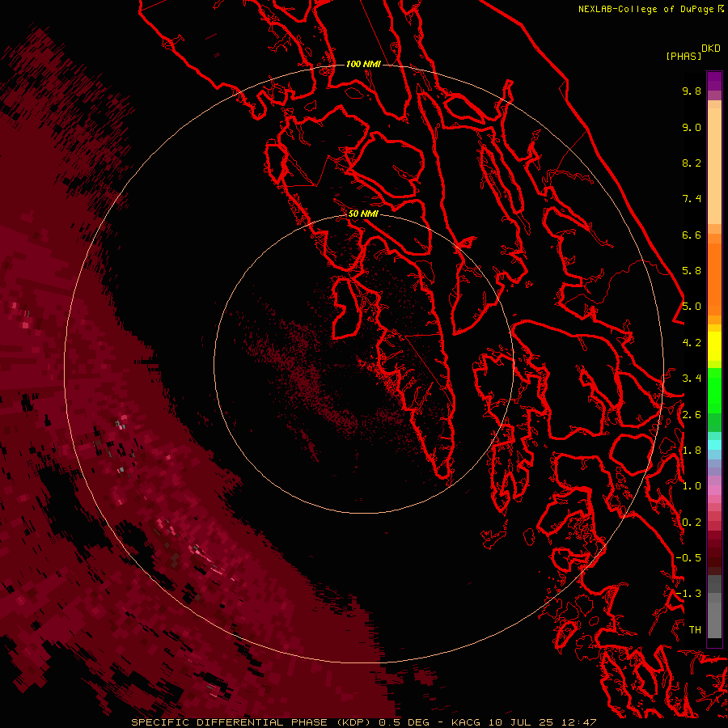Image resolution: width=728 pixels, height=728 pixels.
Task: Click the SPECIFIC DIFFERENTIAL PHASE (KDP) caption text
Action: (249, 722)
